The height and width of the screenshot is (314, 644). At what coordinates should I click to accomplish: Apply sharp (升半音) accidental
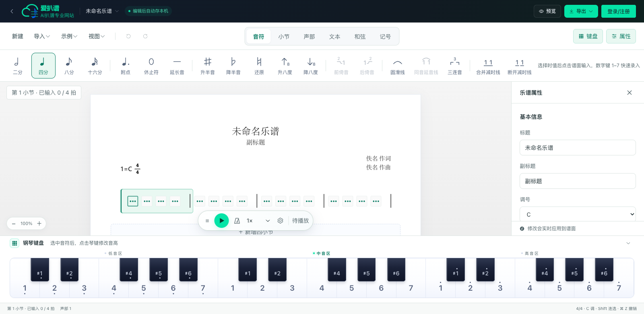[208, 66]
